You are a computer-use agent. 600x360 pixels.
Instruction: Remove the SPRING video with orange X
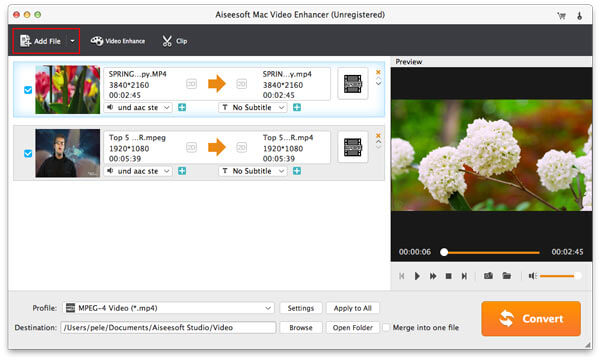click(x=378, y=72)
